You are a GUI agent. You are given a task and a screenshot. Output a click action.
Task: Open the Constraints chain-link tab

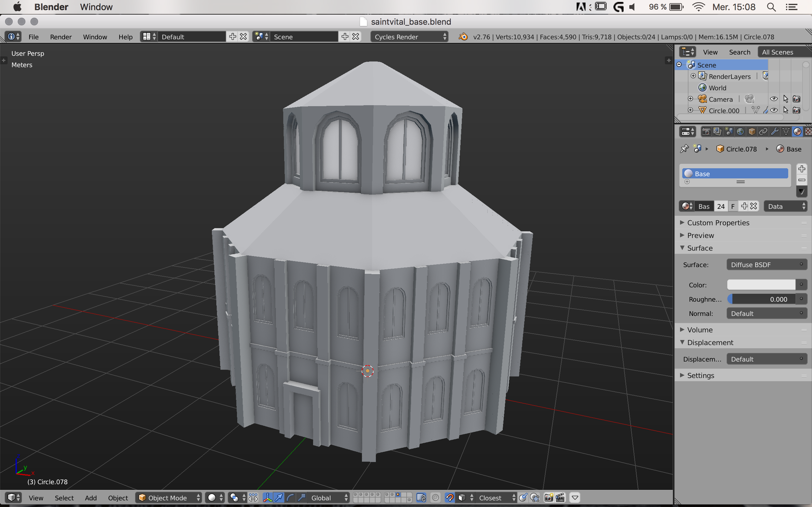coord(763,132)
